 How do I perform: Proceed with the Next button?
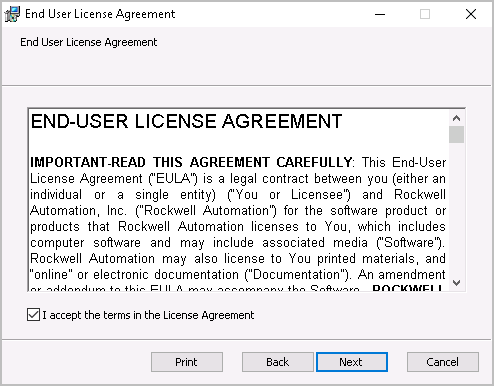pos(352,362)
